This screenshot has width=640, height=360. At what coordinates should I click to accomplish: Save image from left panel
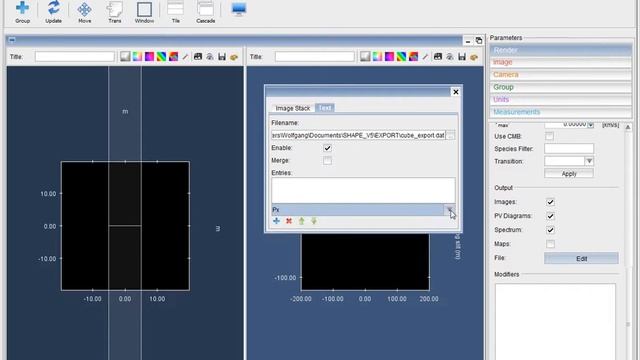tap(222, 57)
